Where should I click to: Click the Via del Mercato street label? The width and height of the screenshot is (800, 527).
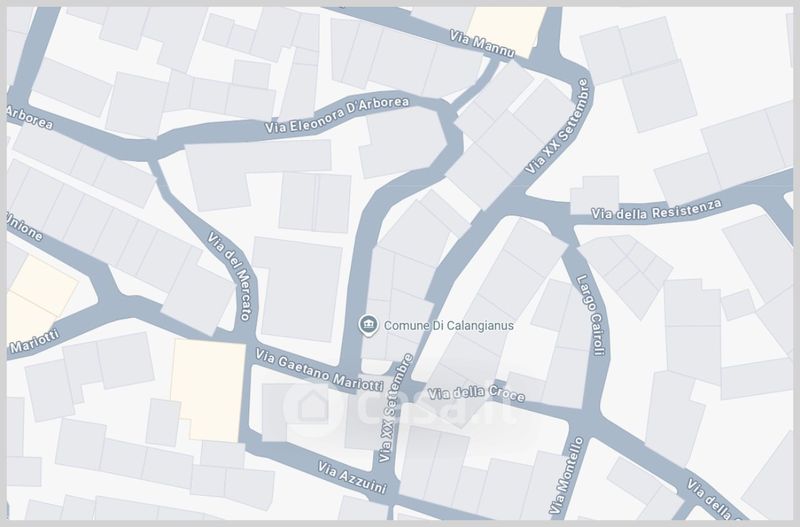tap(230, 276)
